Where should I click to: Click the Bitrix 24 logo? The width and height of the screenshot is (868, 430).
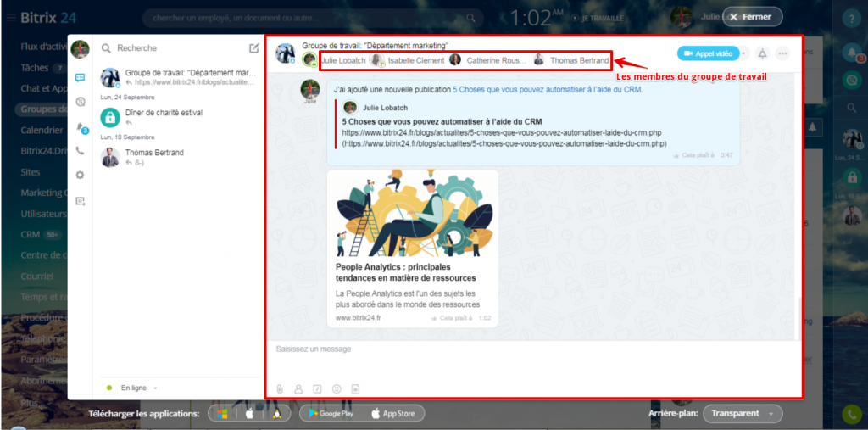click(48, 18)
